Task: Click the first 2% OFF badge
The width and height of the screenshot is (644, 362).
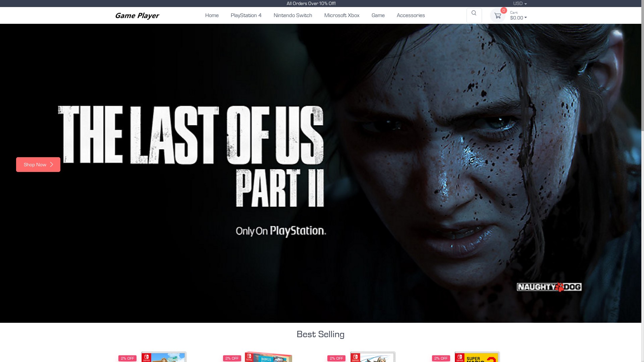Action: pyautogui.click(x=127, y=358)
